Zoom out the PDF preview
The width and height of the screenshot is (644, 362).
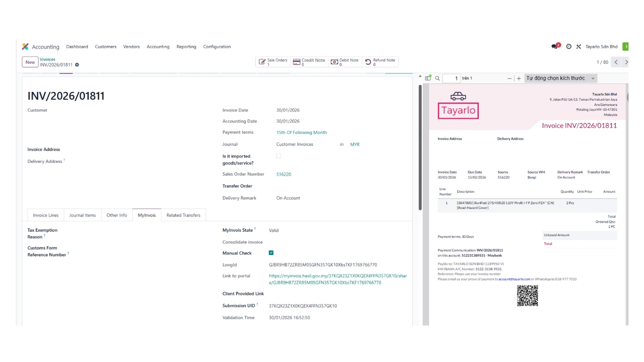pos(510,78)
